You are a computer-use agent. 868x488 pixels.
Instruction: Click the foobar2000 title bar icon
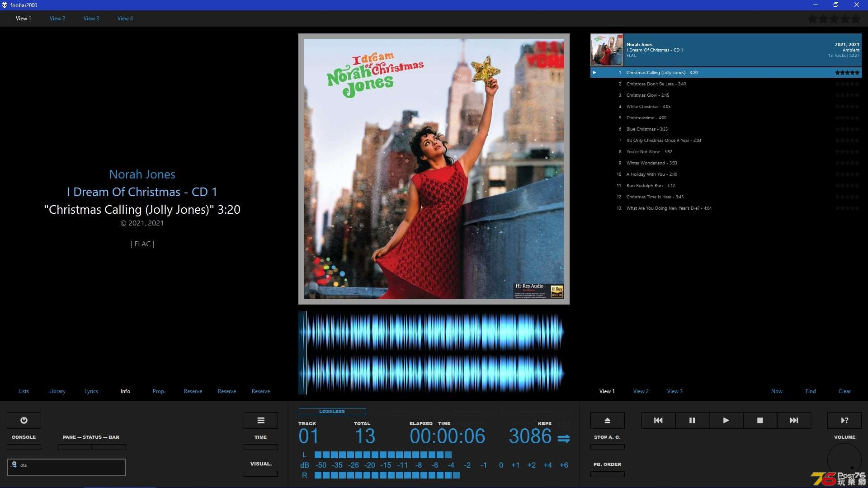click(x=5, y=5)
